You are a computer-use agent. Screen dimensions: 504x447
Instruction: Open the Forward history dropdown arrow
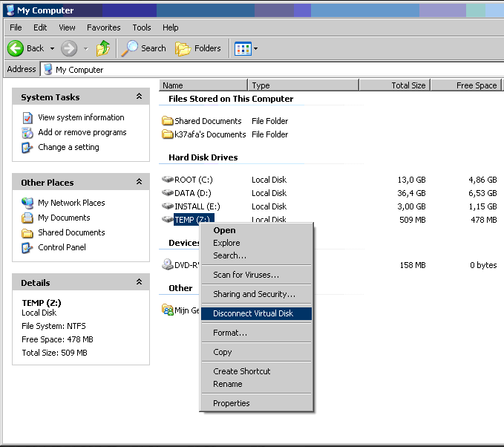(x=86, y=49)
